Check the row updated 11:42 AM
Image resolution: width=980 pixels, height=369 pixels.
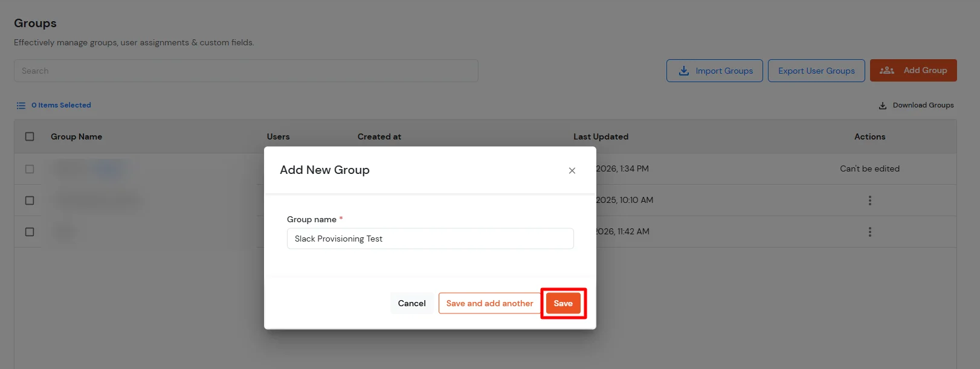tap(30, 232)
